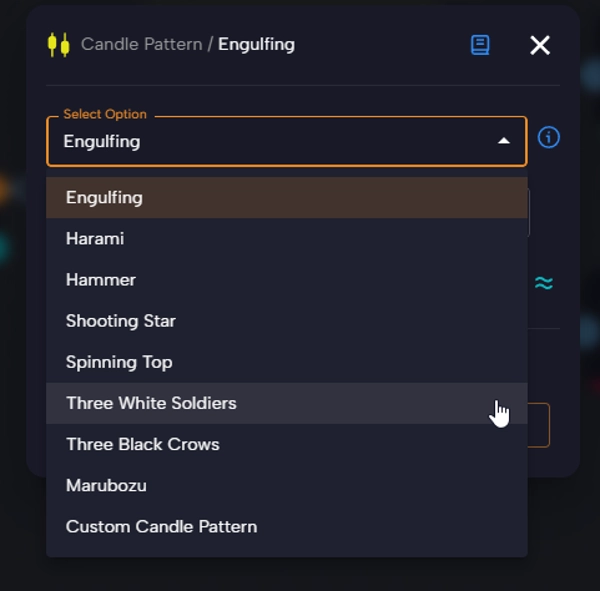Image resolution: width=600 pixels, height=591 pixels.
Task: Click the candlestick pattern icon in header
Action: 59,44
